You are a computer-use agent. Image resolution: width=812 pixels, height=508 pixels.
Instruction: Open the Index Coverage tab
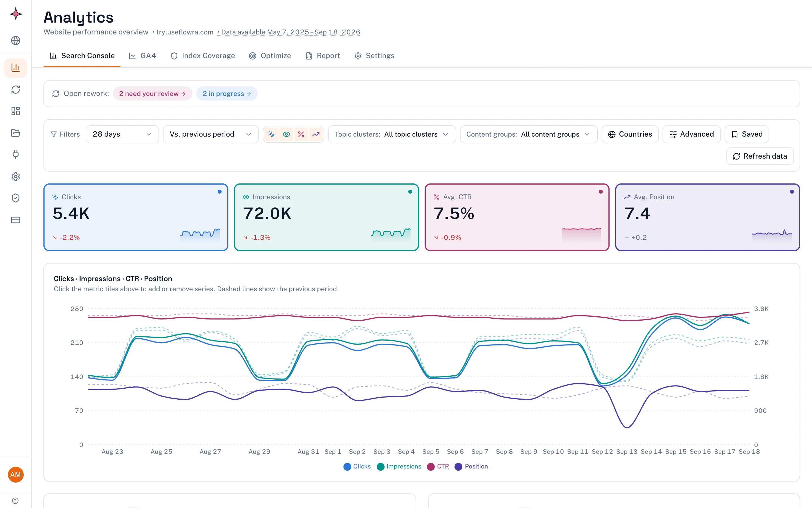203,56
